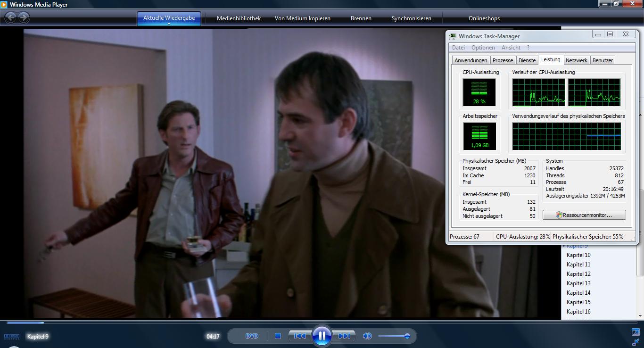Switch to compact mode in Media Player
This screenshot has width=644, height=348.
coord(636,342)
